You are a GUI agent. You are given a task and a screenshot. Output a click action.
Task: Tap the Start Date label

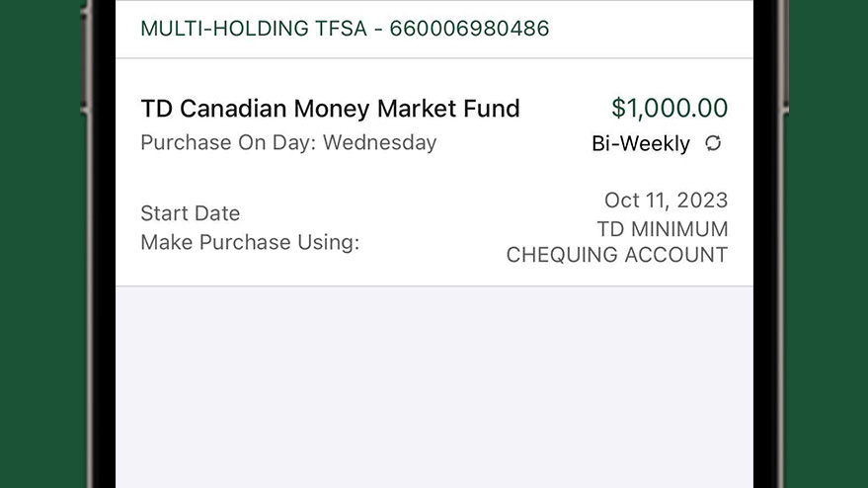tap(191, 213)
